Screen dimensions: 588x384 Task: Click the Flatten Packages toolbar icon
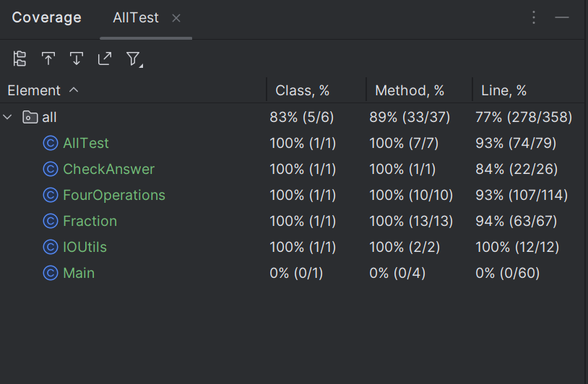(x=20, y=59)
